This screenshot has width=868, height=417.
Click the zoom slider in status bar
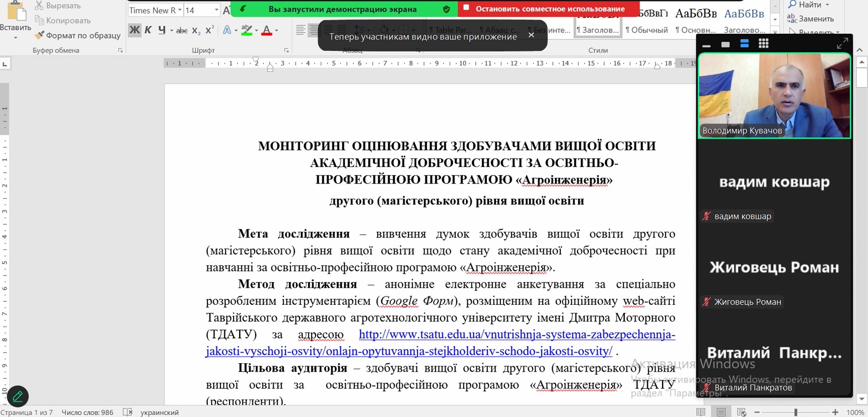[x=795, y=412]
